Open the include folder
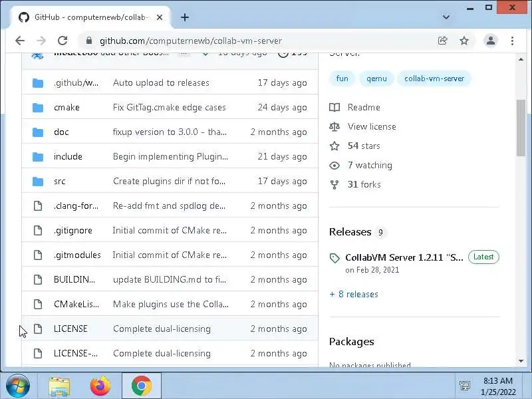Image resolution: width=532 pixels, height=399 pixels. pyautogui.click(x=68, y=157)
